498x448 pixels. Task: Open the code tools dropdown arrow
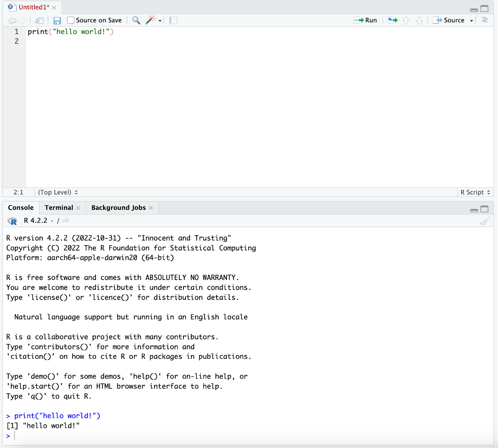pyautogui.click(x=160, y=21)
